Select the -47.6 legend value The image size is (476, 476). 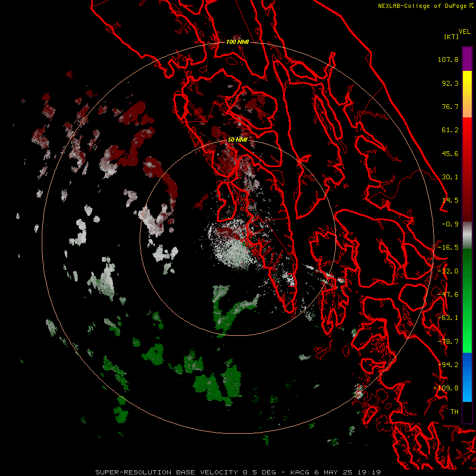point(448,295)
